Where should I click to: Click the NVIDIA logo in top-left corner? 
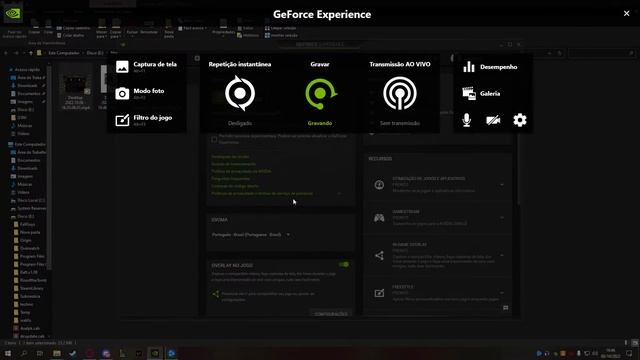tap(13, 13)
